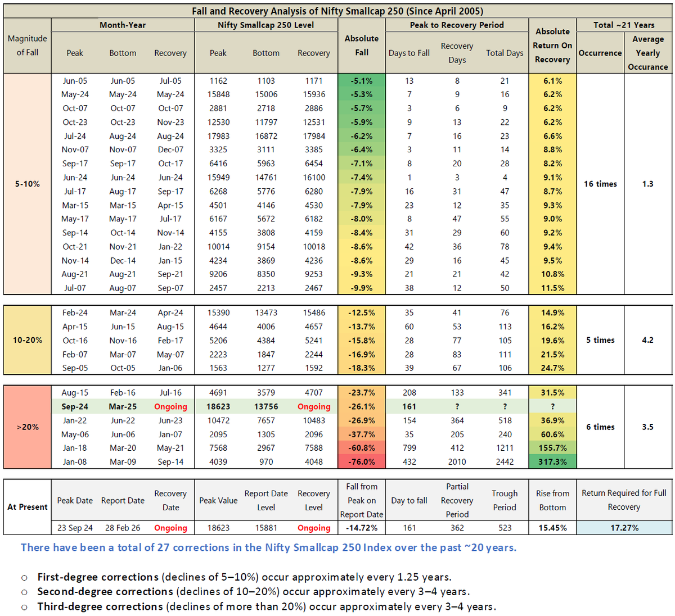Select the 'At Present' row label
Image resolution: width=675 pixels, height=616 pixels.
point(28,507)
